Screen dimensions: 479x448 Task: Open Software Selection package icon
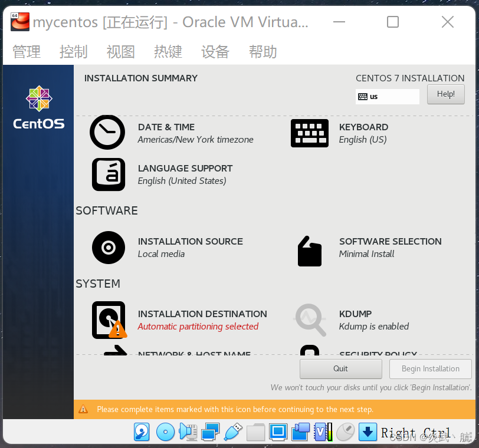310,251
